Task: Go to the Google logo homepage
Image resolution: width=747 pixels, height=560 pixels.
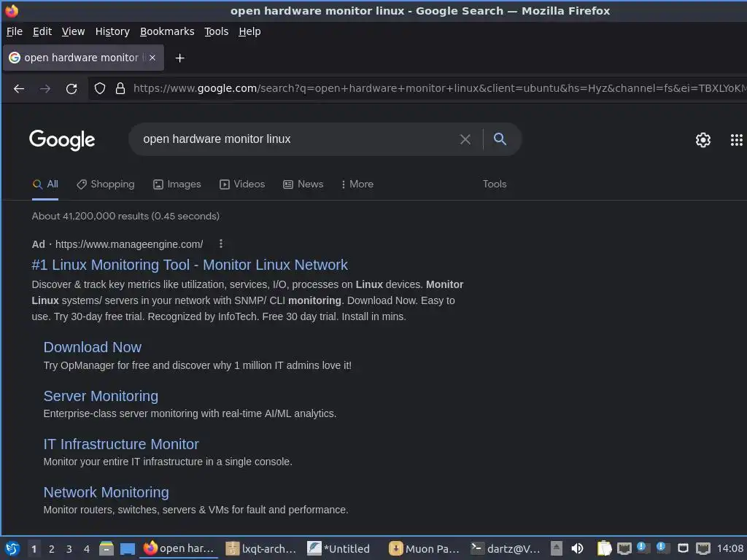Action: pos(62,140)
